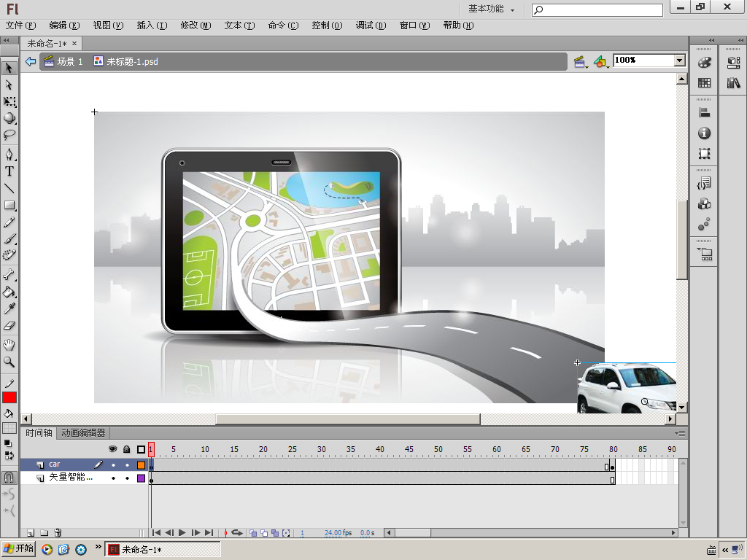Click the red stroke color swatch
The image size is (747, 560).
(9, 397)
